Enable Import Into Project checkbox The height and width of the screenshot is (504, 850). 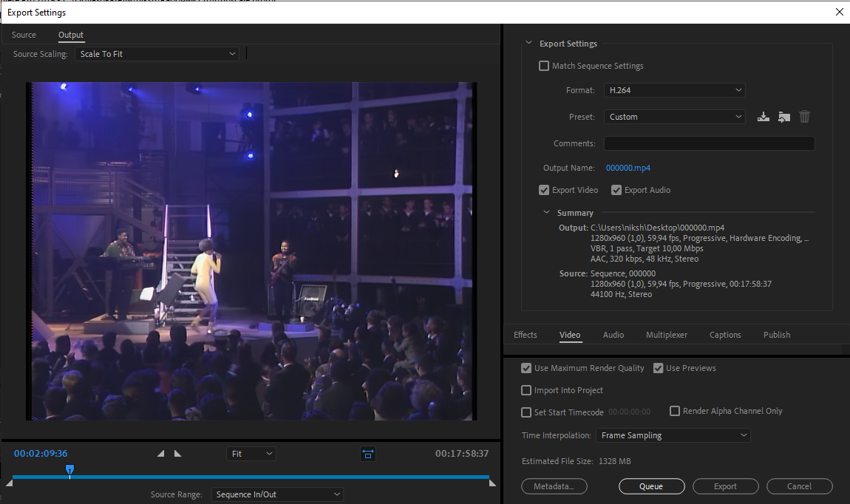526,390
